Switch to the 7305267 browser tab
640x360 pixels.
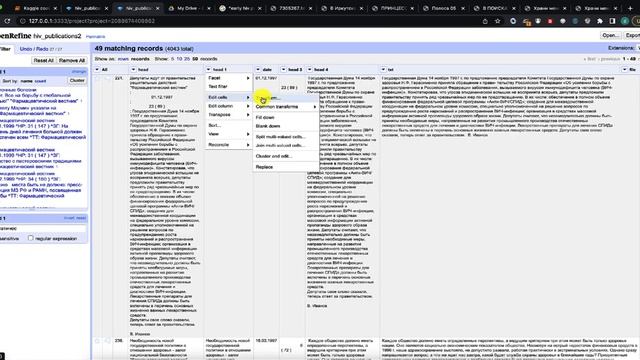pos(291,8)
